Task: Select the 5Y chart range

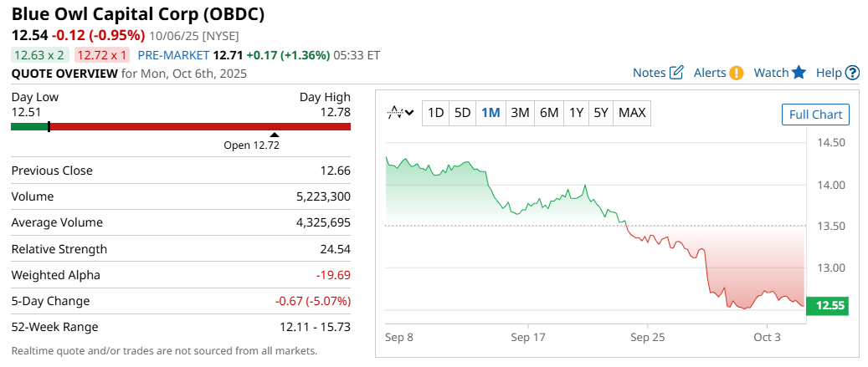Action: [x=600, y=113]
